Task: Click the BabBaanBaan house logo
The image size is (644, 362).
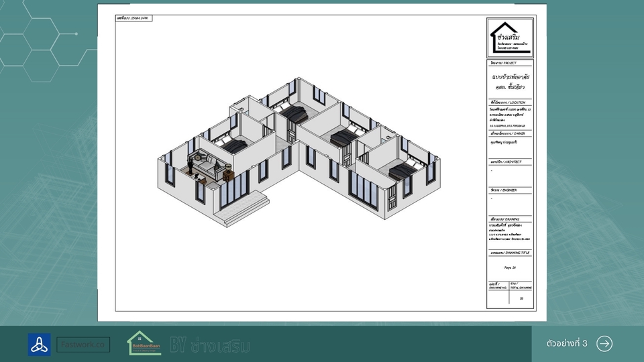Action: coord(144,343)
